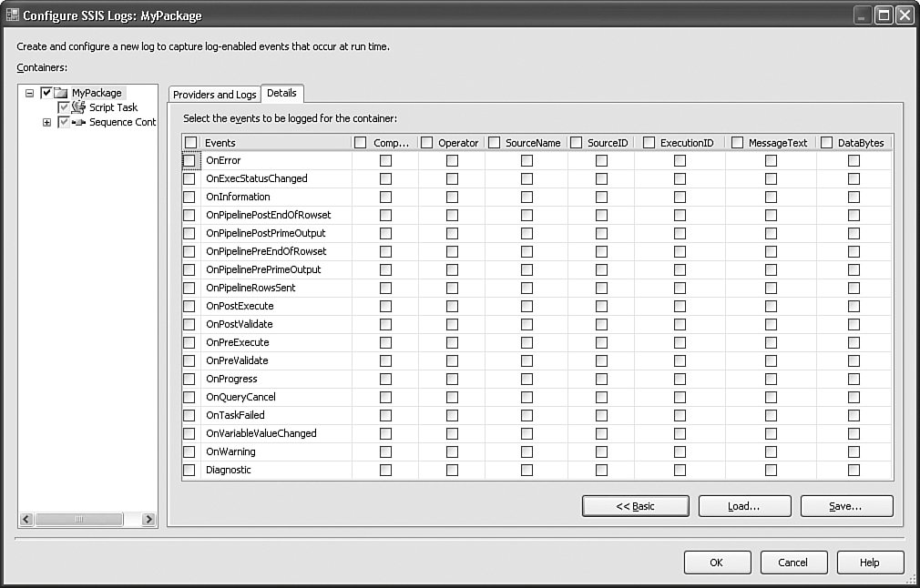Click the << Basic button

pos(636,506)
